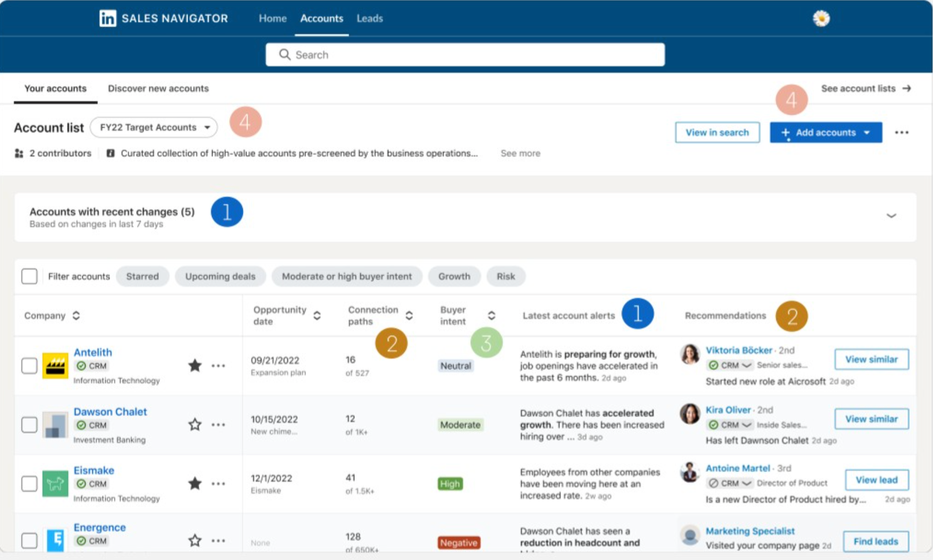Image resolution: width=933 pixels, height=560 pixels.
Task: Open Antoine Martel's profile photo
Action: click(690, 472)
